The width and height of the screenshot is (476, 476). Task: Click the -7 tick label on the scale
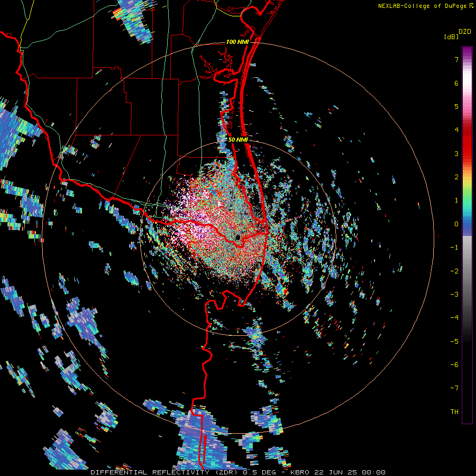[x=454, y=388]
